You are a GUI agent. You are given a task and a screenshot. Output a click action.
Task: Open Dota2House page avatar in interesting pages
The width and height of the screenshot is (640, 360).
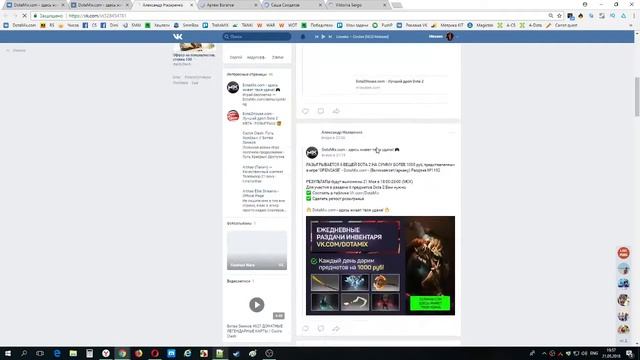(x=233, y=116)
